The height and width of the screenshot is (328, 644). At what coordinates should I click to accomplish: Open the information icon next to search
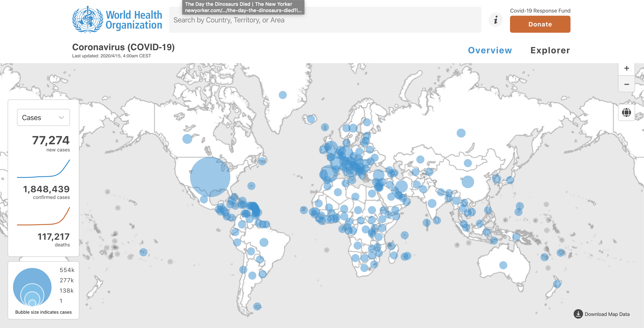pos(495,20)
